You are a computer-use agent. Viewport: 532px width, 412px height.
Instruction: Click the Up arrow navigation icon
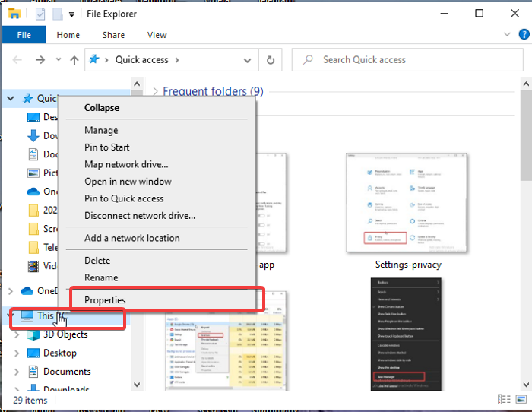pos(74,60)
